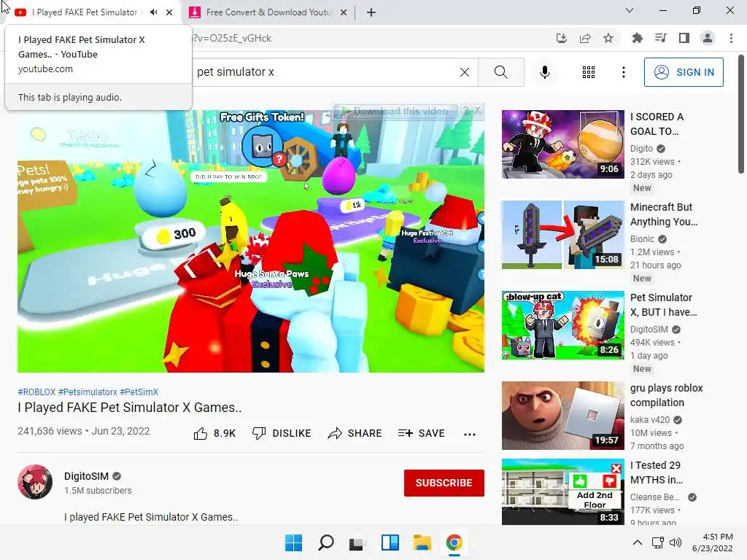Viewport: 747px width, 560px height.
Task: Open YouTube settings dots menu
Action: tap(623, 72)
